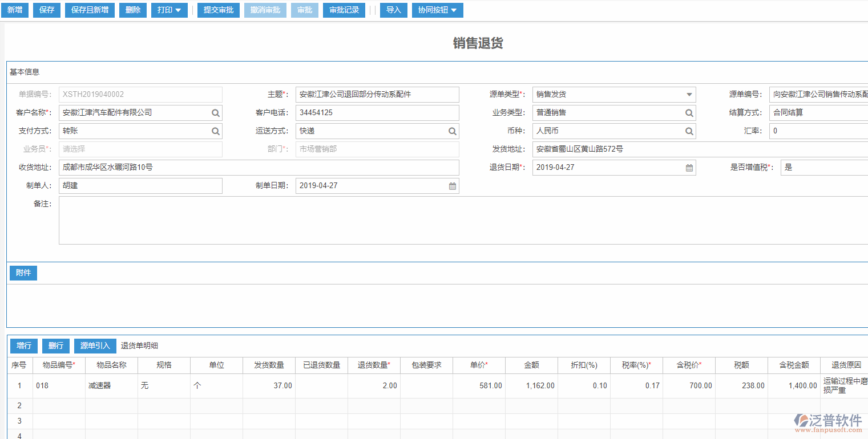This screenshot has height=439, width=868.
Task: Click the 保存且新增 toolbar button
Action: 90,10
